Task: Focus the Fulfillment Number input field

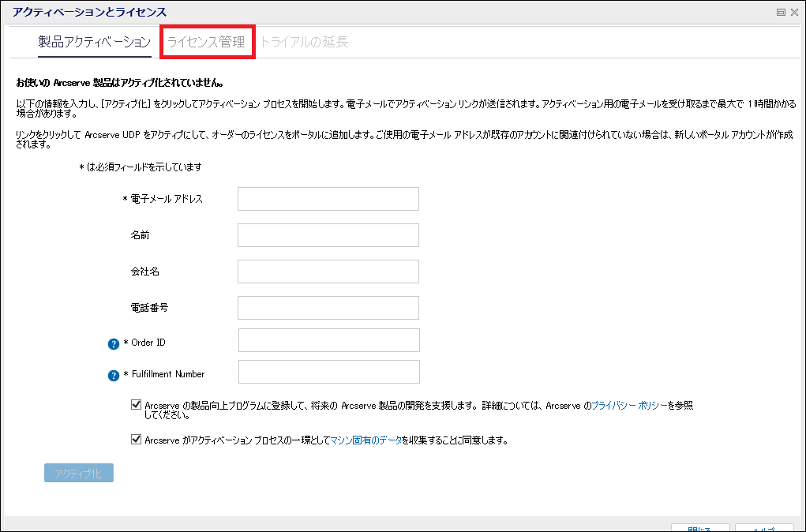Action: 329,372
